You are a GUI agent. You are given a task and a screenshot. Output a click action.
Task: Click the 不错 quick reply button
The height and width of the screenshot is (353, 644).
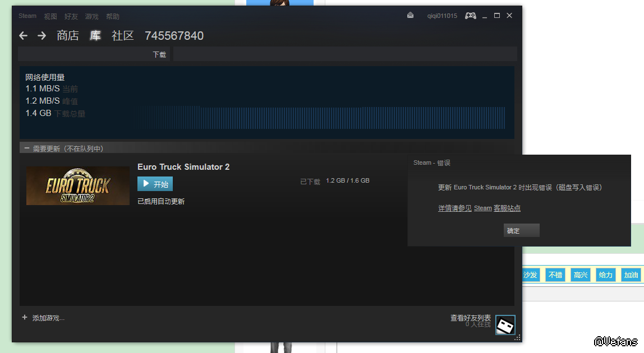(555, 275)
